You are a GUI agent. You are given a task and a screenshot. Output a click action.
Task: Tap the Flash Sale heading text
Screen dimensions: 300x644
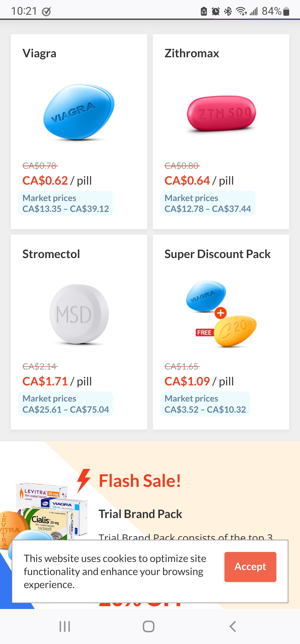tap(140, 481)
